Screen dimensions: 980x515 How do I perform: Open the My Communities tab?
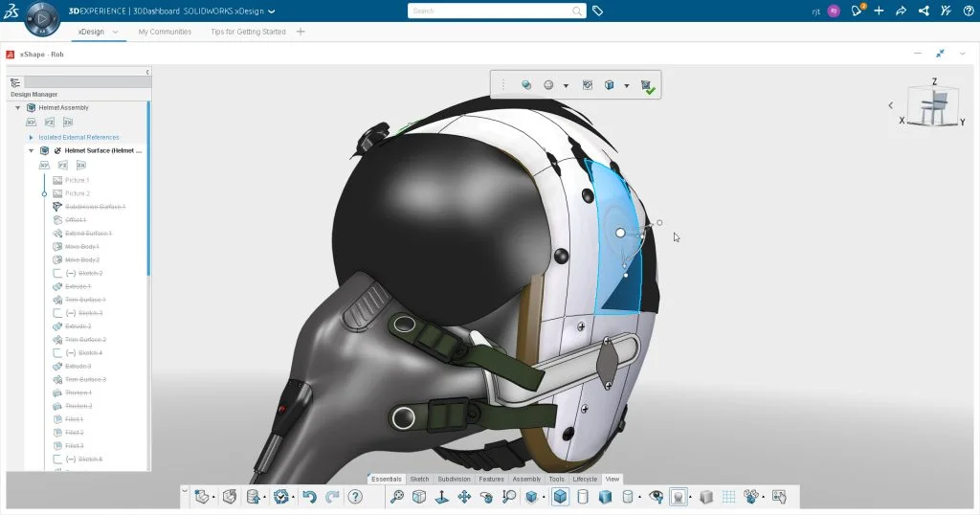165,32
